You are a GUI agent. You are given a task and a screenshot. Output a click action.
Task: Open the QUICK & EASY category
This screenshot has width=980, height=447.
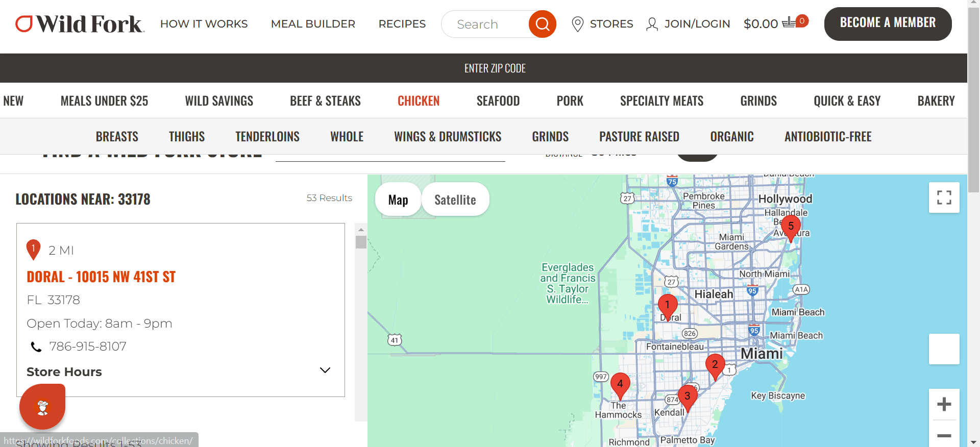pos(847,101)
